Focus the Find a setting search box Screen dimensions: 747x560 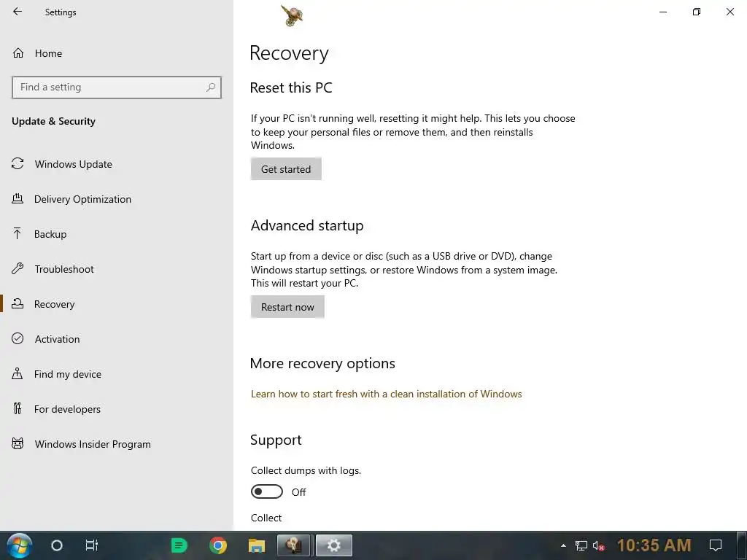click(117, 87)
